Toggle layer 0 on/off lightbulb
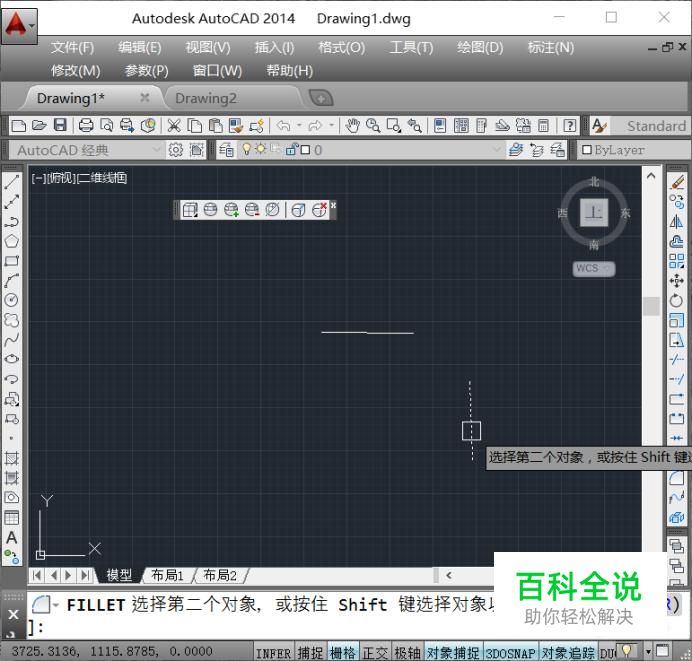 click(x=247, y=149)
